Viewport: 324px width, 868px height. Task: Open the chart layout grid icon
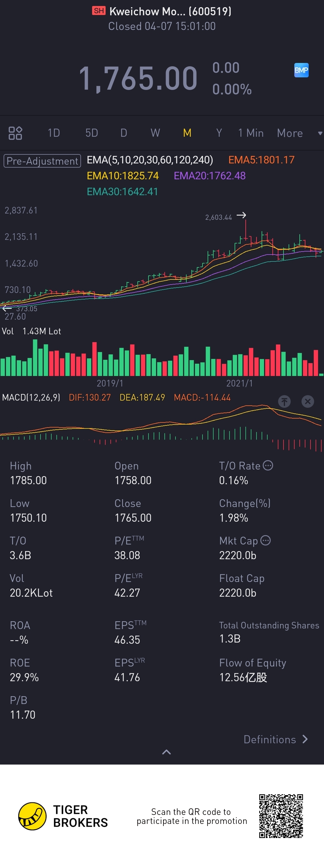pos(15,133)
